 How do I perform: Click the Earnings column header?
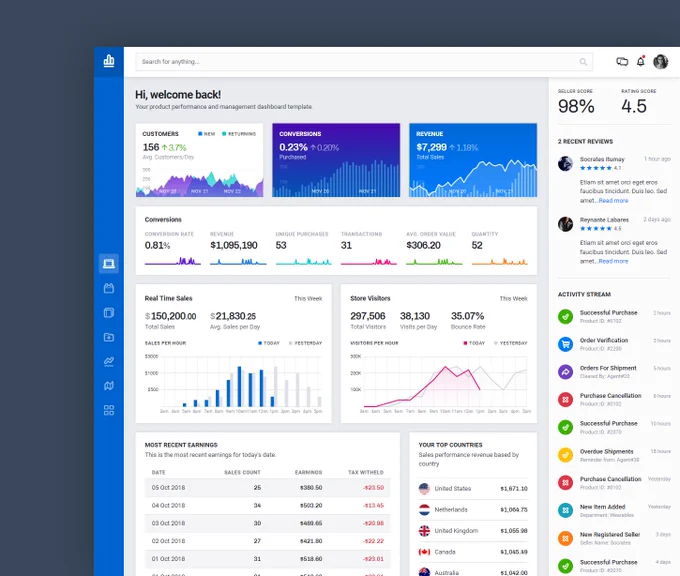pyautogui.click(x=308, y=472)
